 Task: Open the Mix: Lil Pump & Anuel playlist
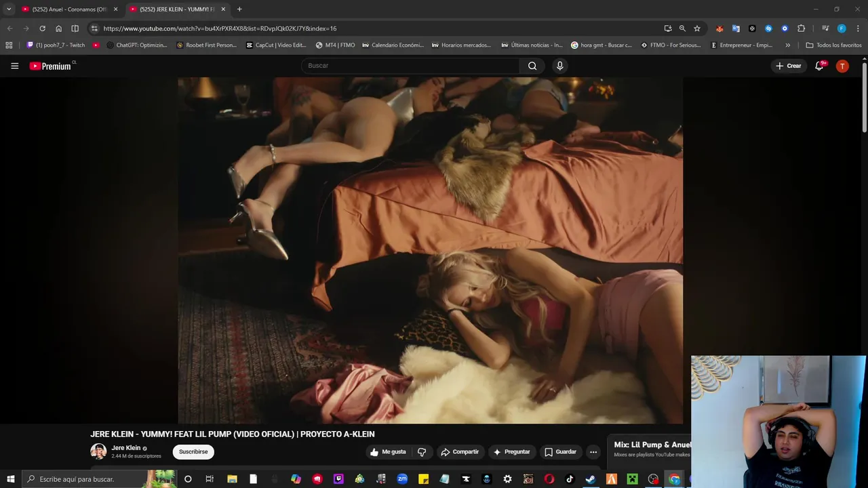652,445
